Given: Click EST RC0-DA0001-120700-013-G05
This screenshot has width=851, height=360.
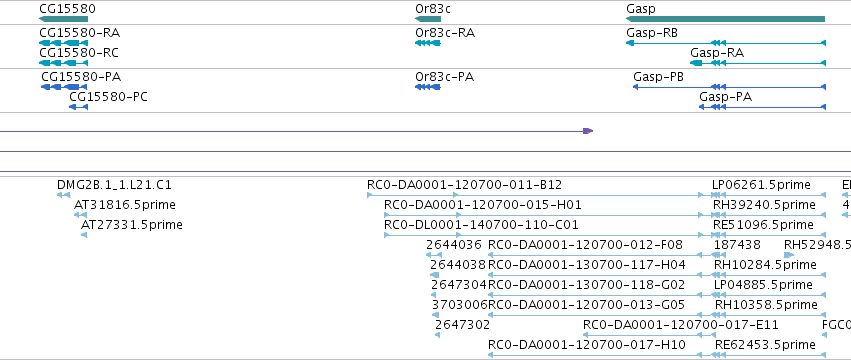Looking at the screenshot, I should coord(586,305).
